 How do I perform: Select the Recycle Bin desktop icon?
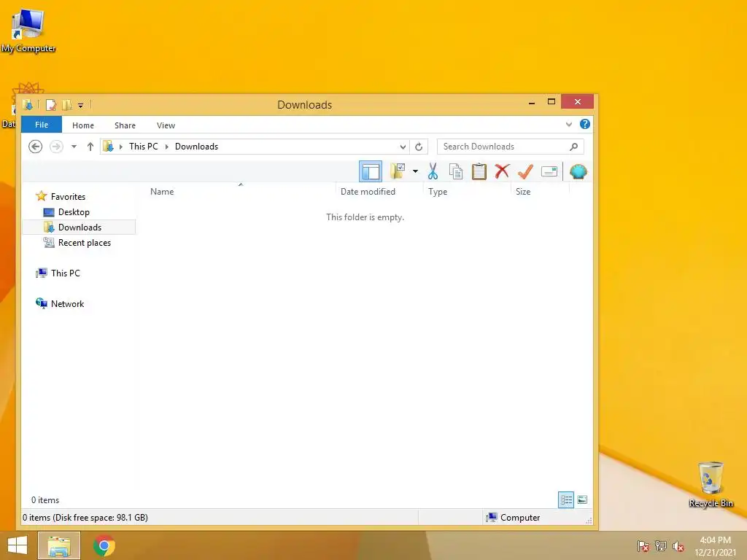(711, 484)
